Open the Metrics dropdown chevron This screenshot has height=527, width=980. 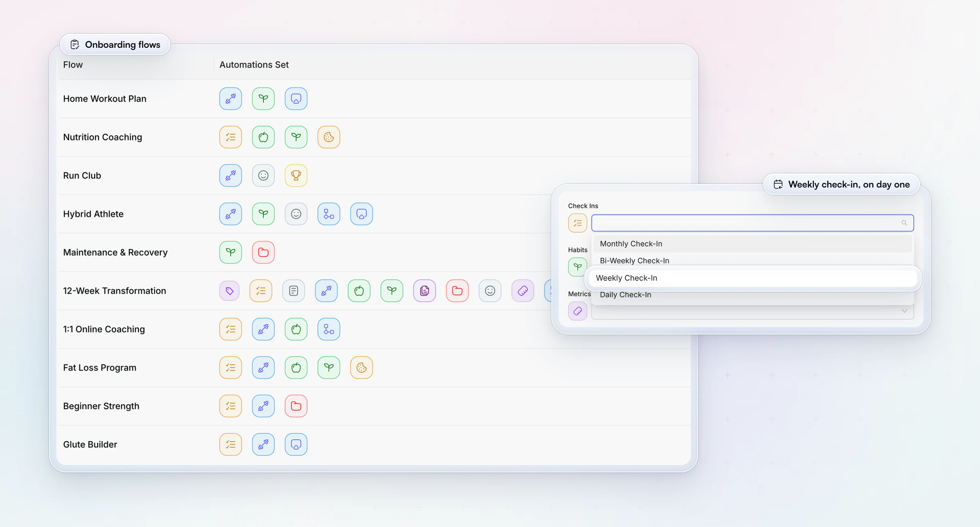coord(904,311)
